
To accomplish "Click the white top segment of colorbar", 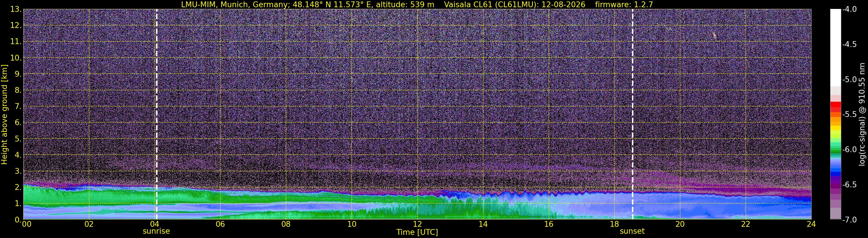I will 836,47.
